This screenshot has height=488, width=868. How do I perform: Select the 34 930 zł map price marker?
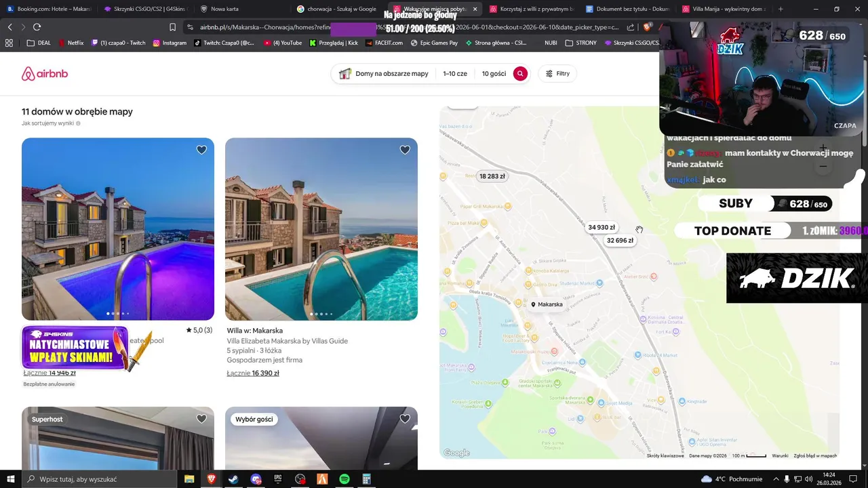pos(601,228)
